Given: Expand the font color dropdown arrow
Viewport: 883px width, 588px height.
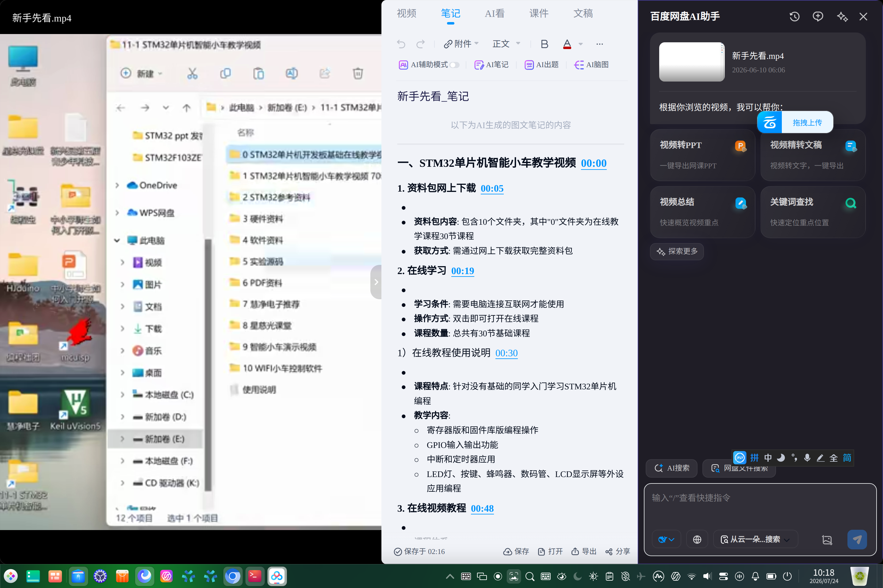Looking at the screenshot, I should coord(580,44).
